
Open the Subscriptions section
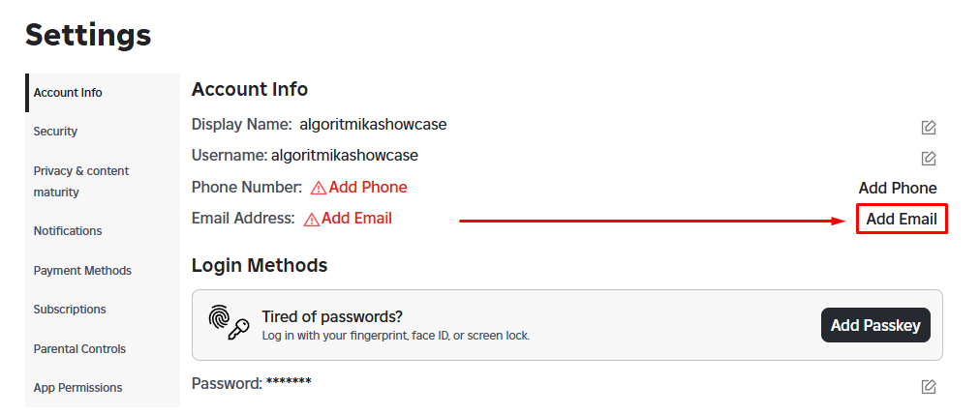coord(70,310)
